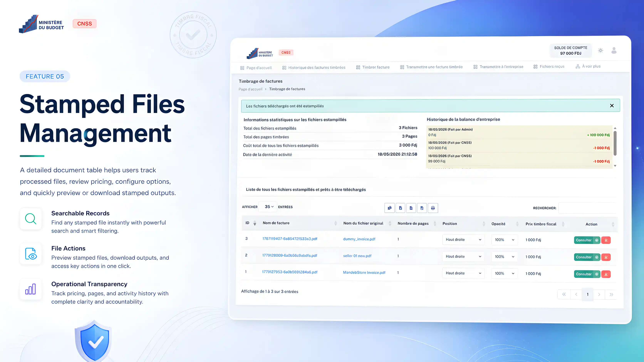Select page 1 in the pagination
The height and width of the screenshot is (362, 644).
[x=588, y=295]
